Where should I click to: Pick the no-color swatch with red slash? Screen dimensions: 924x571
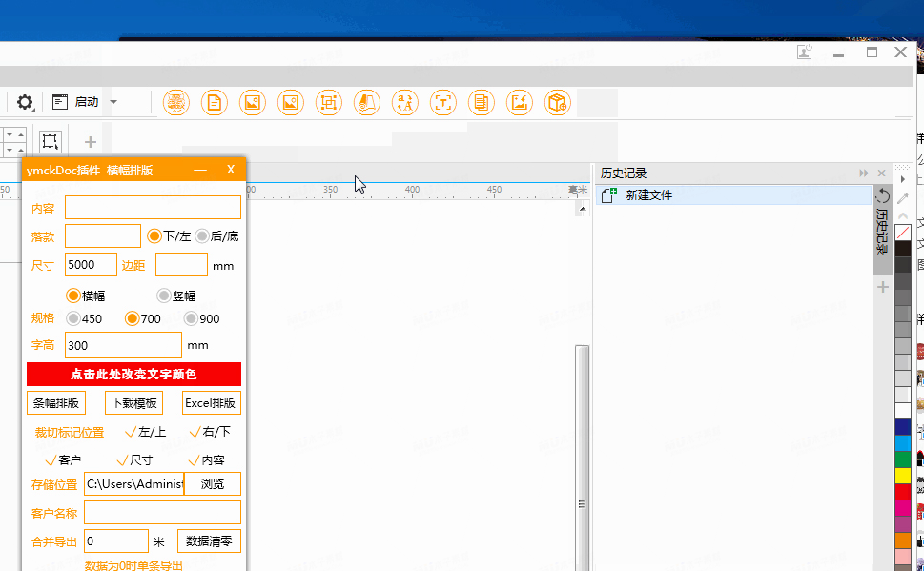pos(903,233)
